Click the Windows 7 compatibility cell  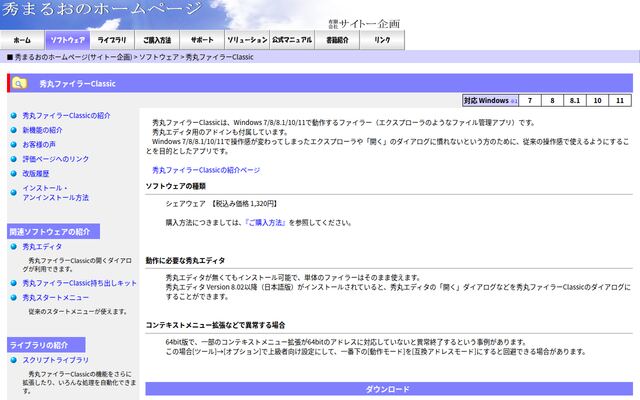coord(530,100)
